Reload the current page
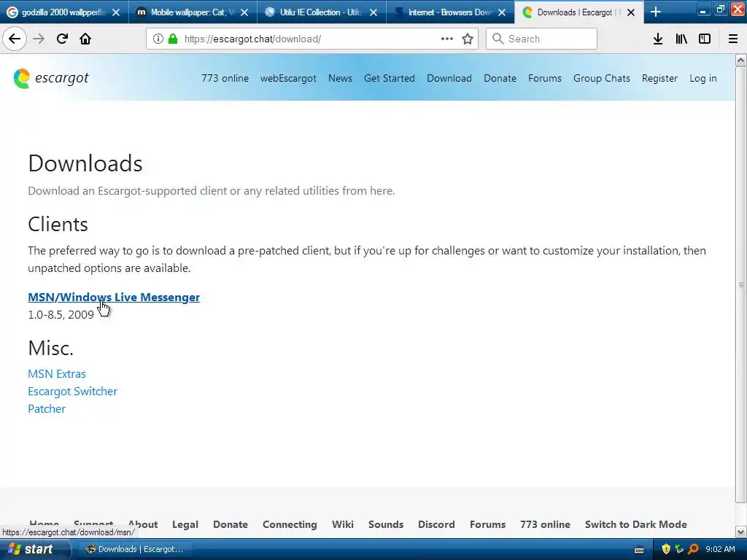 point(62,39)
